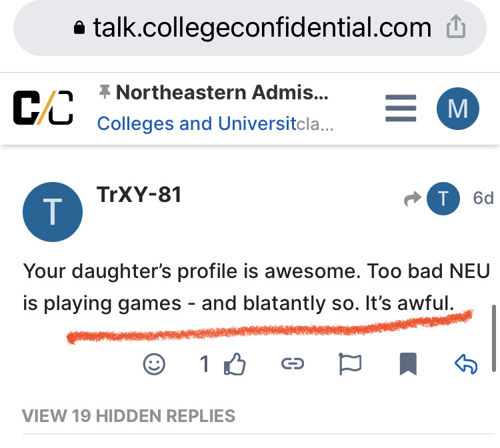Open TrXY-81 username profile link
Screen dimensions: 500x448
(x=139, y=195)
